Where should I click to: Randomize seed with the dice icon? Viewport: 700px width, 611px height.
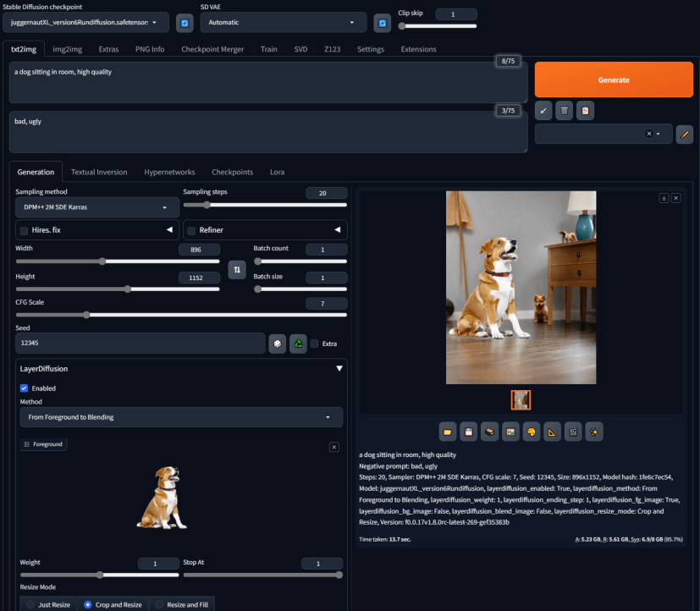pyautogui.click(x=278, y=344)
